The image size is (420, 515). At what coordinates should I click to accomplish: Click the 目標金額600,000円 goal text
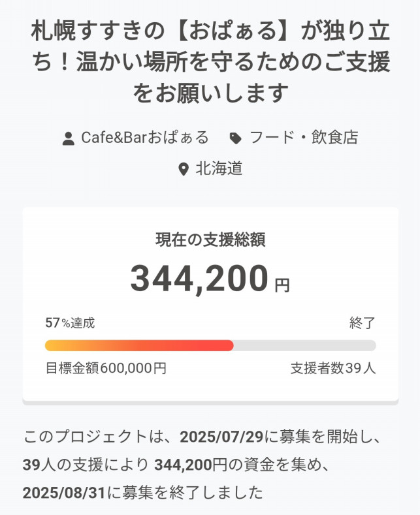pos(106,368)
